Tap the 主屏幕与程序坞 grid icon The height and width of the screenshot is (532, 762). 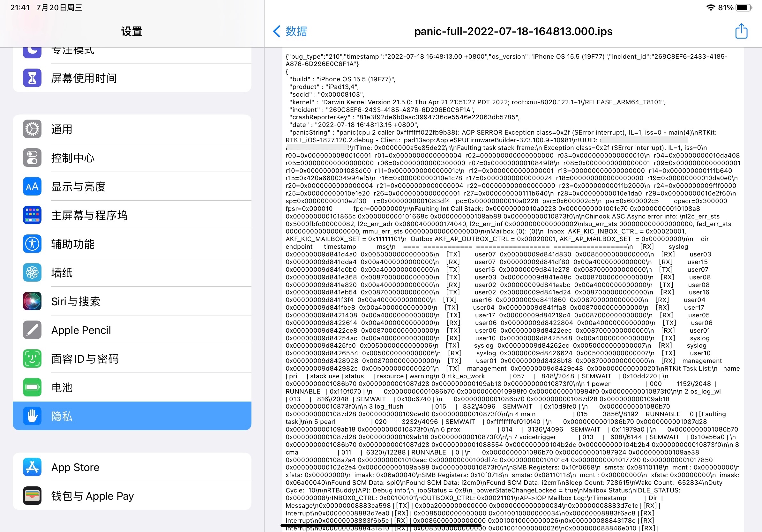click(32, 215)
